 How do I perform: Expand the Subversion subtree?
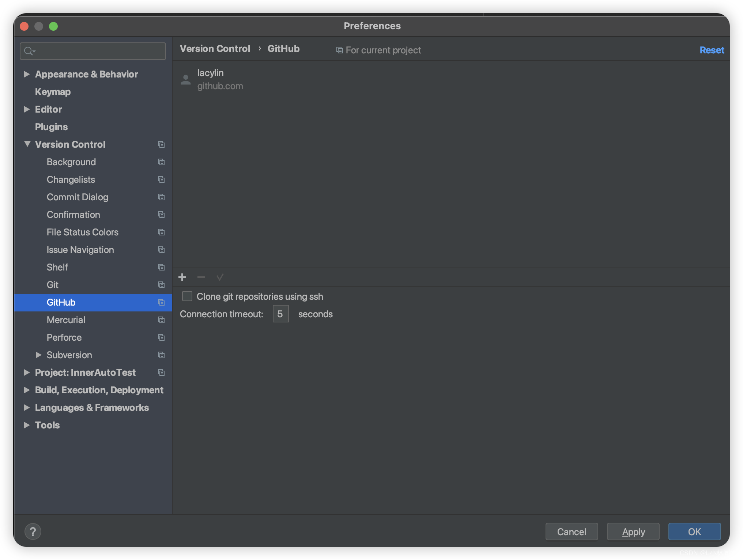point(38,355)
